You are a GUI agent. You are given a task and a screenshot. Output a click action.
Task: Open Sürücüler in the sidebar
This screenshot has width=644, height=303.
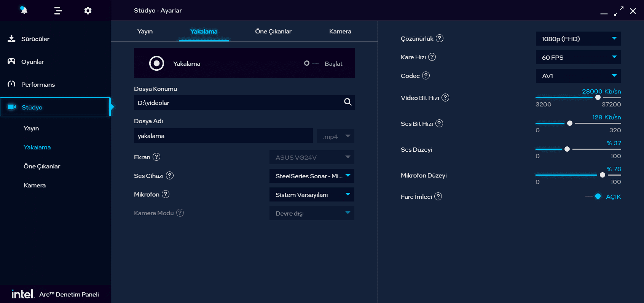35,39
